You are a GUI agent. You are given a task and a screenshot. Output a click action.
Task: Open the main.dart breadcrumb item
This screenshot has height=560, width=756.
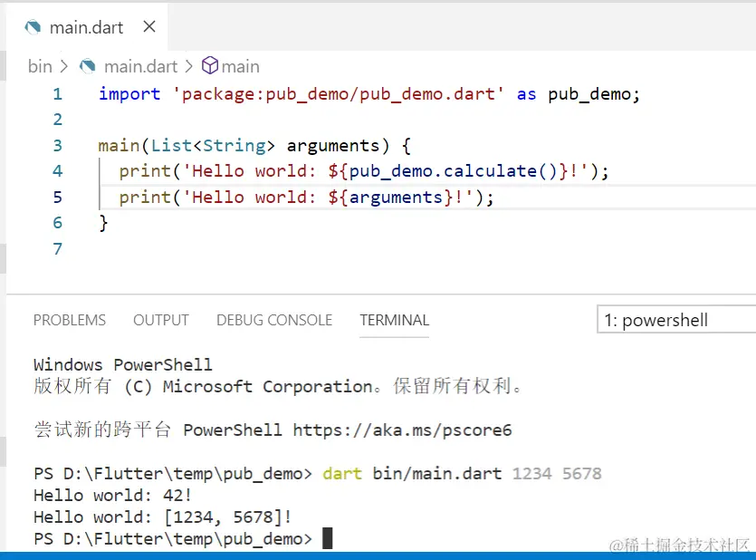(x=140, y=66)
